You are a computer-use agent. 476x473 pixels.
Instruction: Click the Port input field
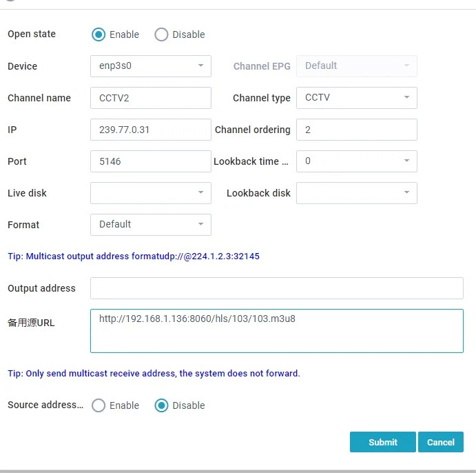pos(150,161)
